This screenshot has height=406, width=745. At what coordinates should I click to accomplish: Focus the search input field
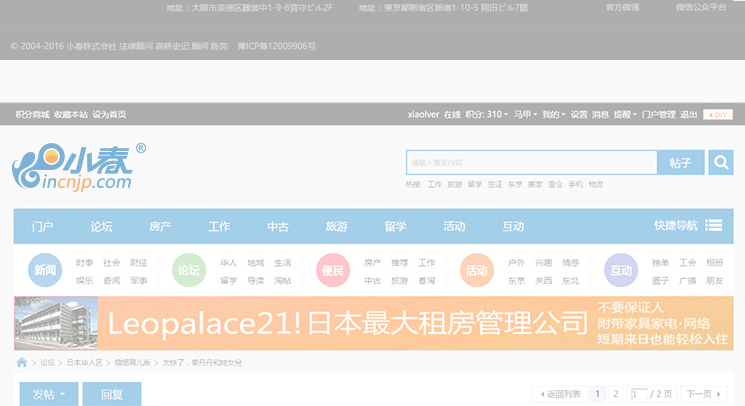coord(532,163)
